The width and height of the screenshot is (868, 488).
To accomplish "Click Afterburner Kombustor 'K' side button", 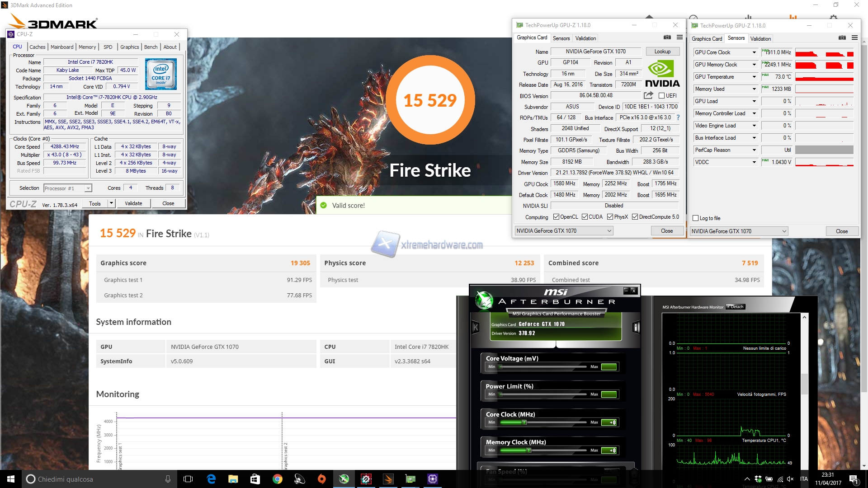I will coord(476,327).
